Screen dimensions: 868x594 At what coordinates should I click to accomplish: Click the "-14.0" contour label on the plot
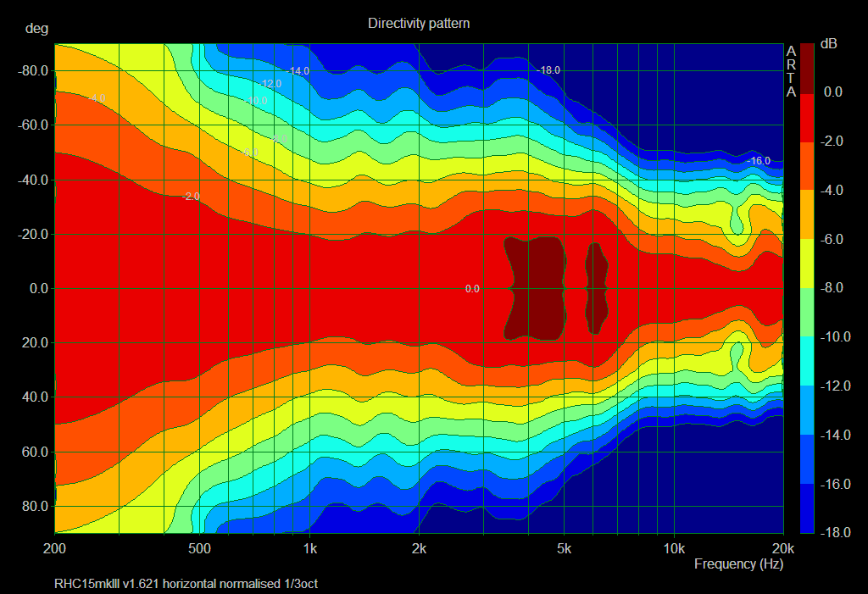tap(298, 71)
